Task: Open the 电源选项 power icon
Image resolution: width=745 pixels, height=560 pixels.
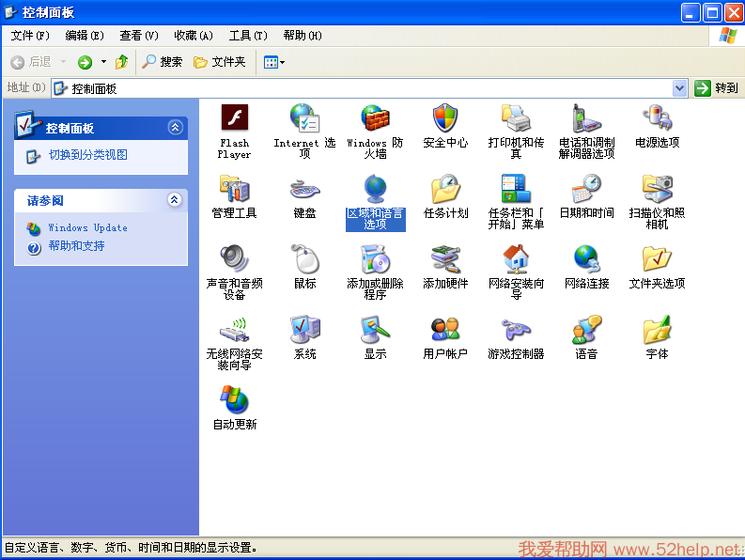Action: tap(657, 118)
